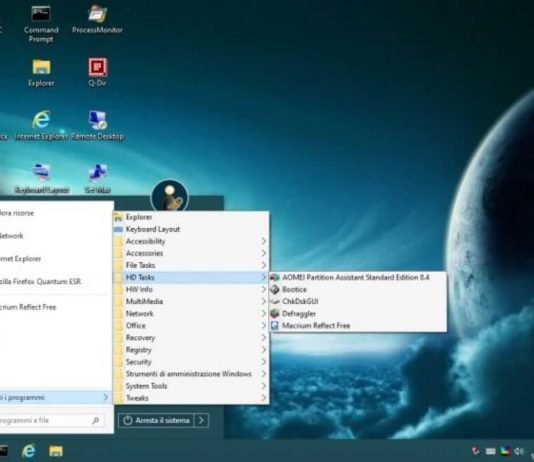Open the Command Prompt desktop icon

[41, 24]
